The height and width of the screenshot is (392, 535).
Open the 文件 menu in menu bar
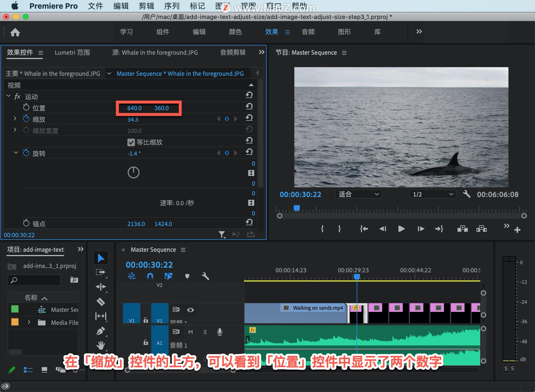pos(95,6)
